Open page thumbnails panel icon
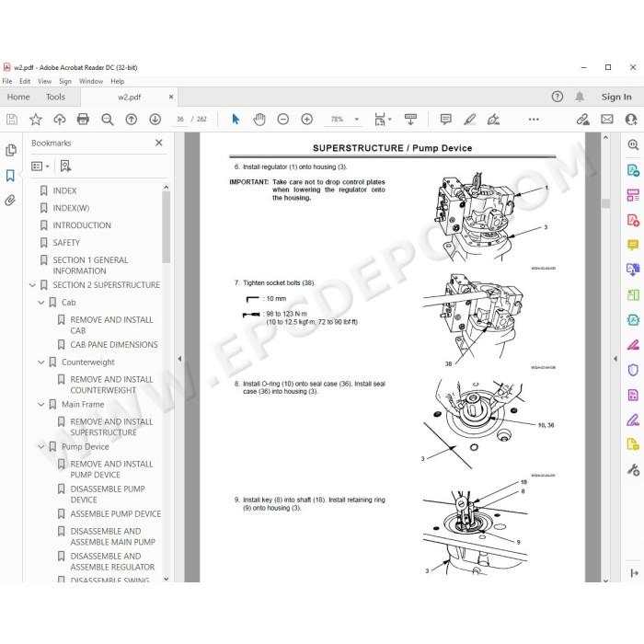Screen dimensions: 644x644 tap(11, 150)
